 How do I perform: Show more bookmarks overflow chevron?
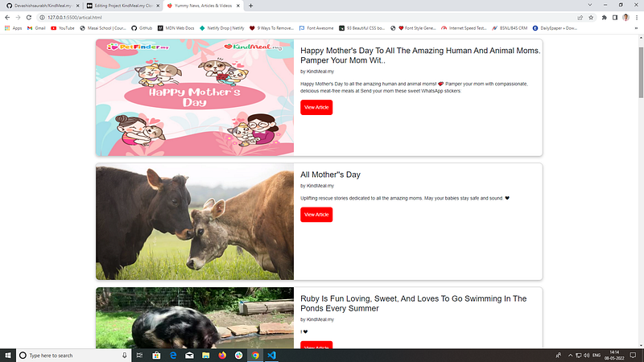coord(636,28)
